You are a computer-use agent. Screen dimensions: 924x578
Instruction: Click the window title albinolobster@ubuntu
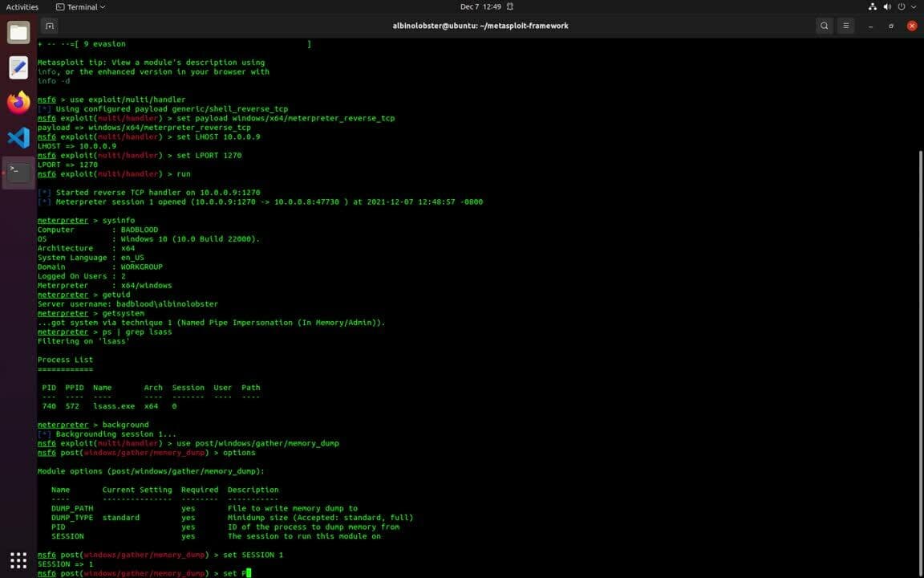click(480, 26)
